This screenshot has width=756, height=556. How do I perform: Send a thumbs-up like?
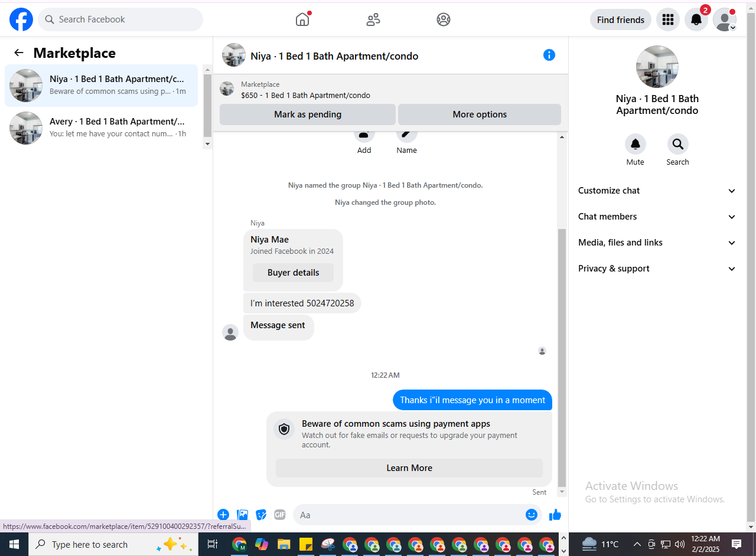point(555,515)
